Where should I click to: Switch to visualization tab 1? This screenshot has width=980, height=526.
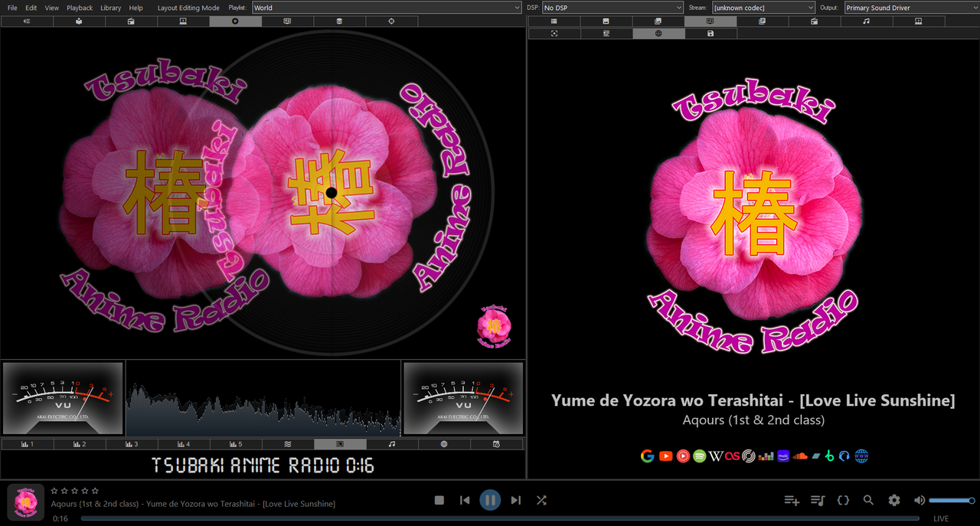(27, 444)
